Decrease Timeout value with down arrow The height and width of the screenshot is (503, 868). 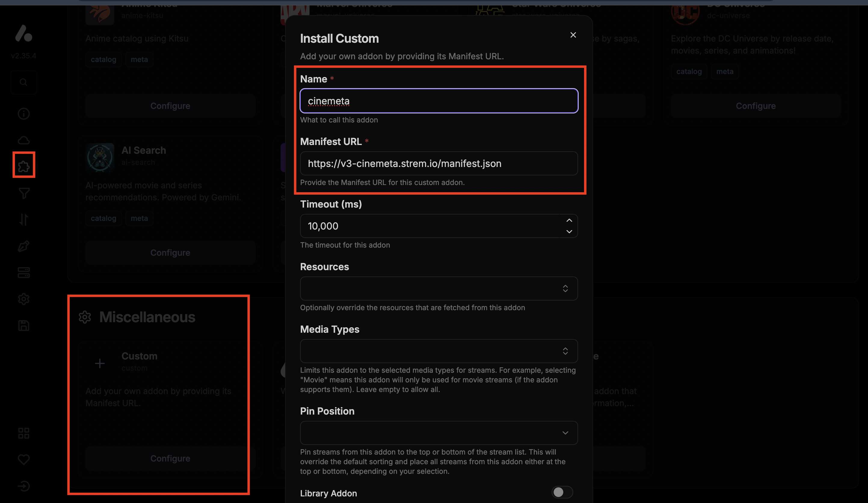click(569, 232)
